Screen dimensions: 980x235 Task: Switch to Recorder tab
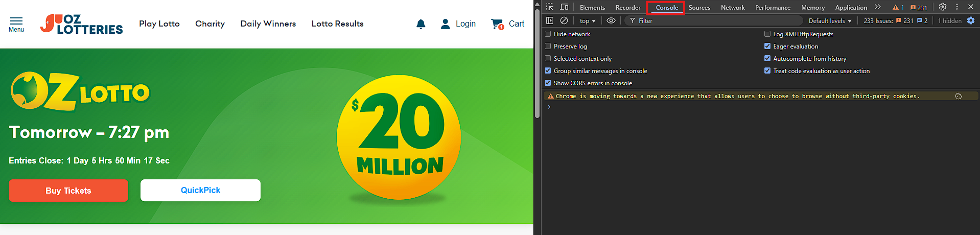(628, 7)
